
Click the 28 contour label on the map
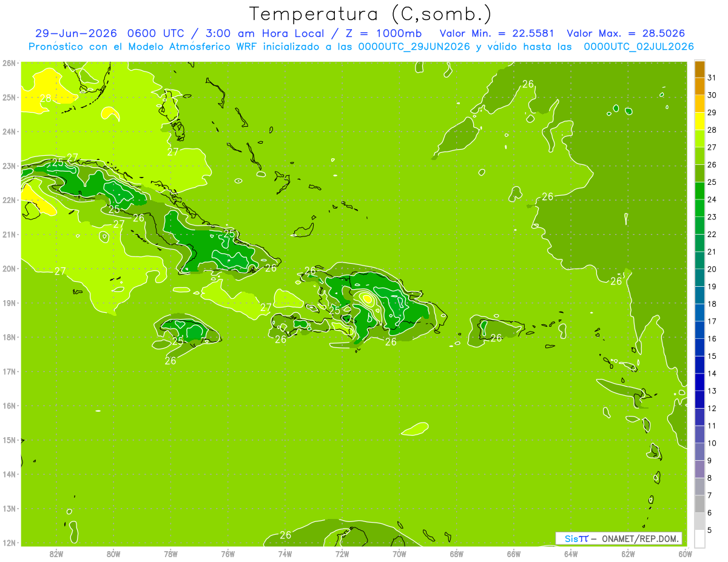(x=45, y=98)
